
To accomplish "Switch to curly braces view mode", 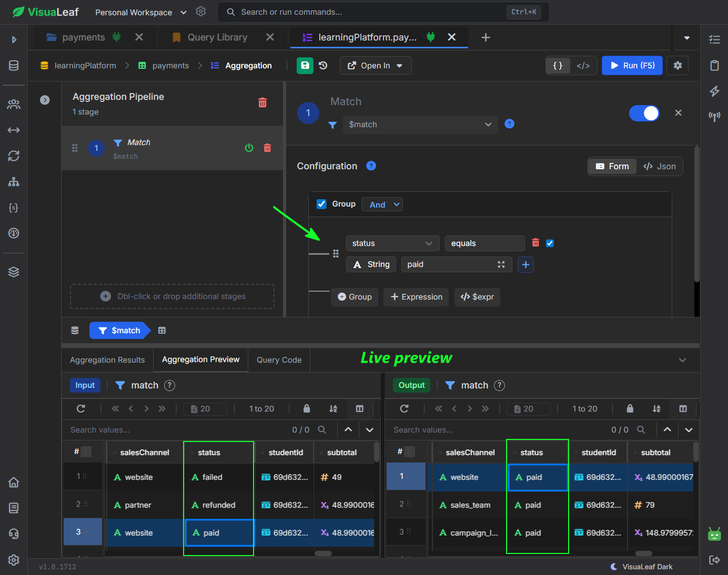I will click(x=558, y=65).
